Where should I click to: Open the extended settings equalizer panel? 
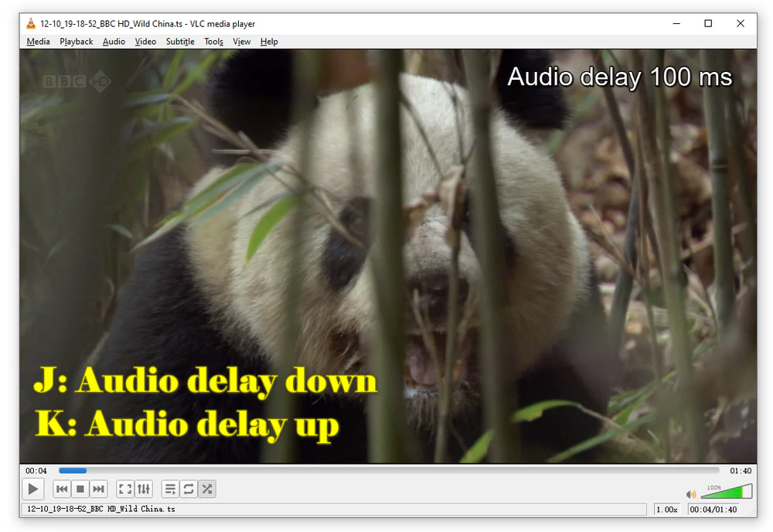tap(144, 488)
